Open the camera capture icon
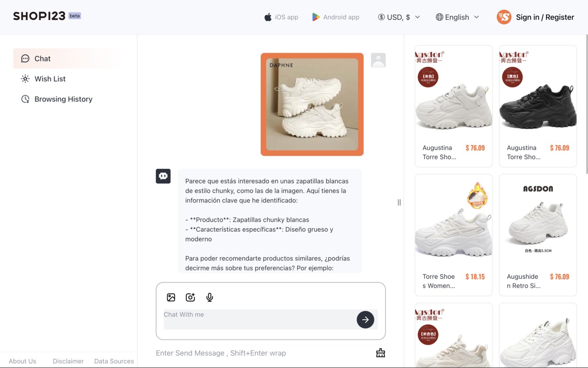588x368 pixels. coord(190,298)
